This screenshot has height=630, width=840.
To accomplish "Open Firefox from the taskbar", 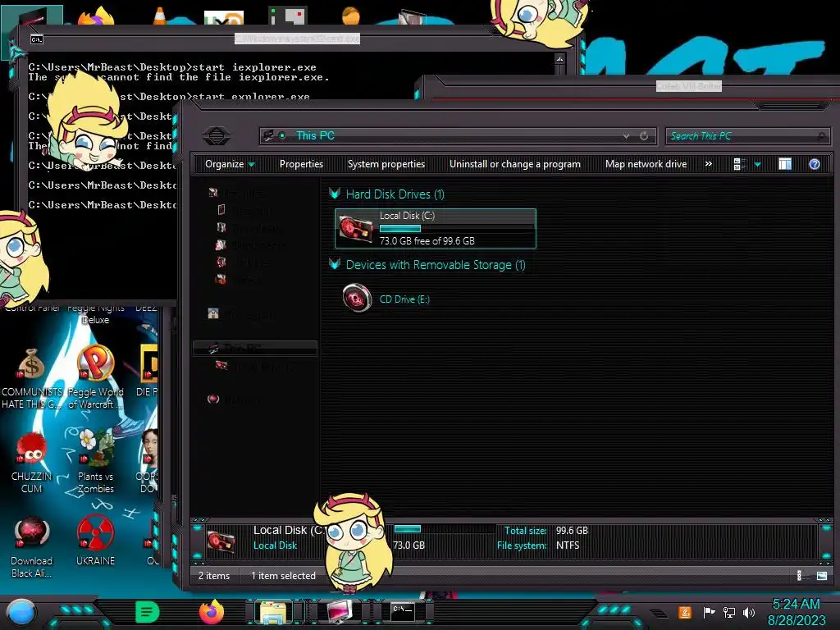I will (211, 612).
